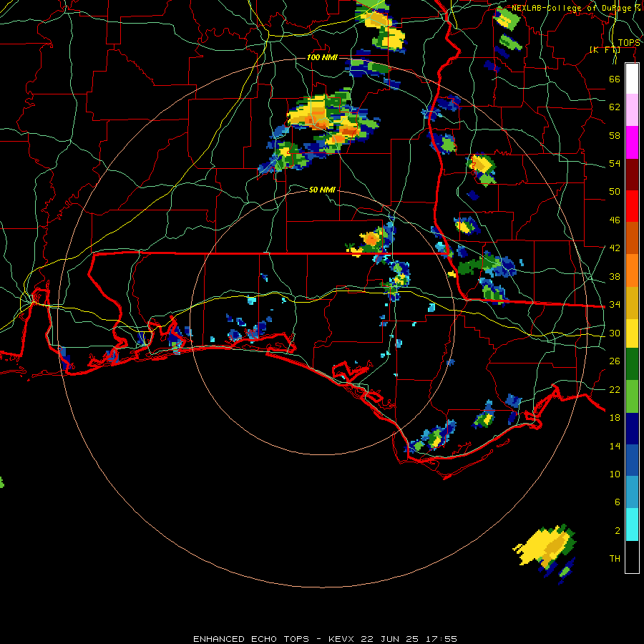Click the 38 value on legend scale
644x644 pixels.
tap(615, 276)
